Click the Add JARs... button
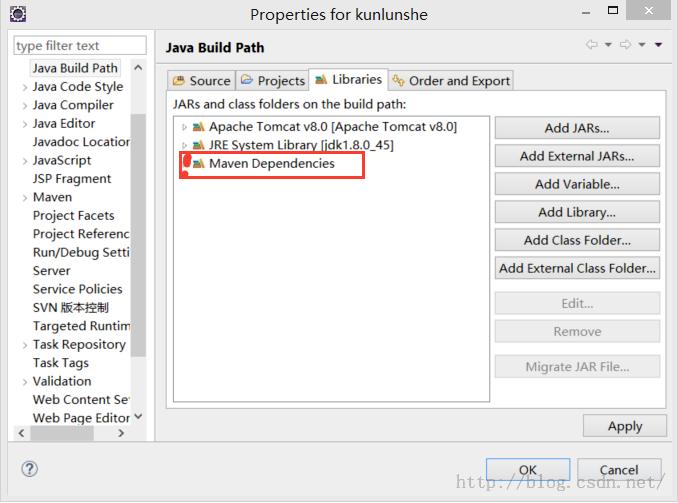678x503 pixels. pos(577,128)
